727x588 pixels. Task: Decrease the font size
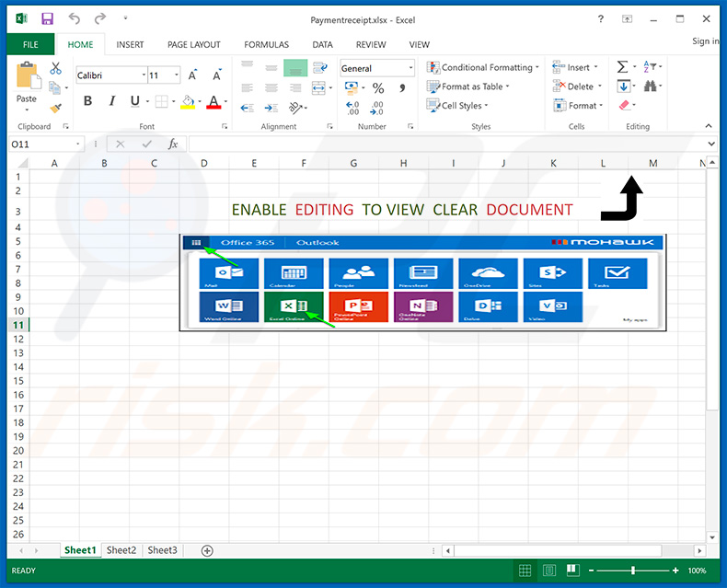click(216, 75)
